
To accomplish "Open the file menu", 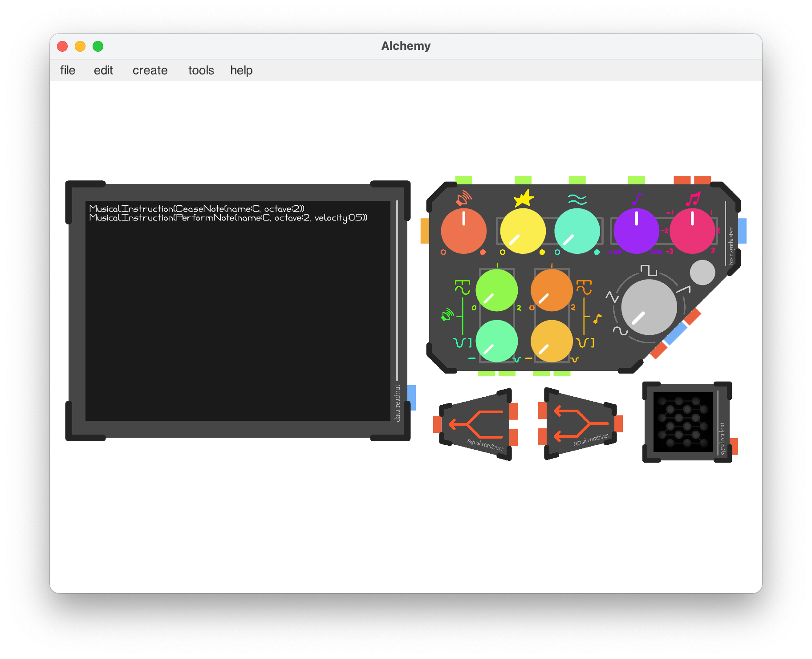I will pos(68,70).
